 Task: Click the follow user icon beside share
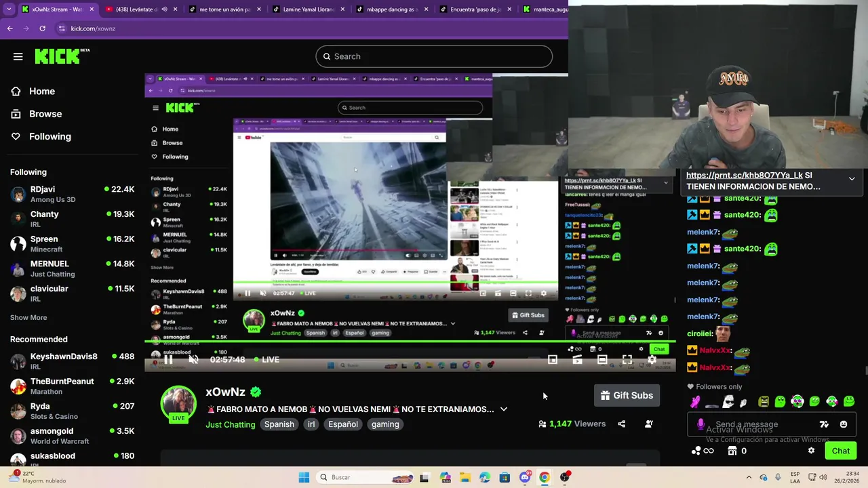[649, 424]
